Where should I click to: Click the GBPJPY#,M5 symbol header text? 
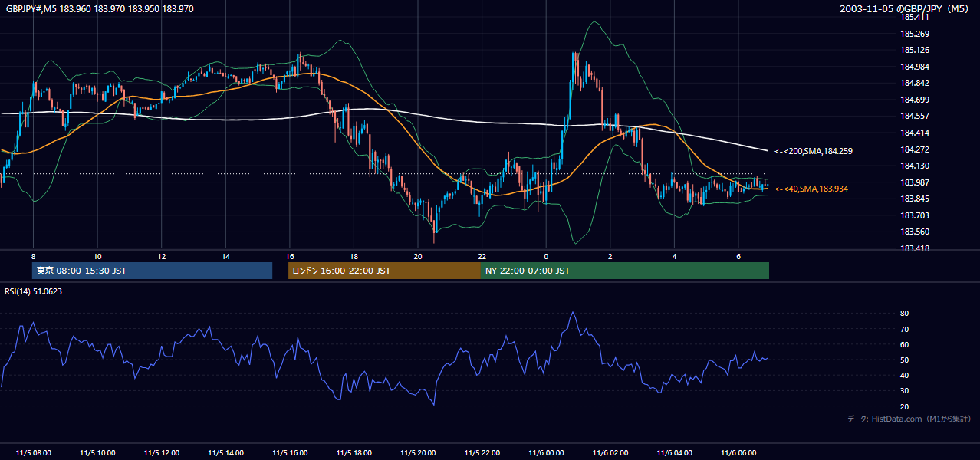pos(100,9)
